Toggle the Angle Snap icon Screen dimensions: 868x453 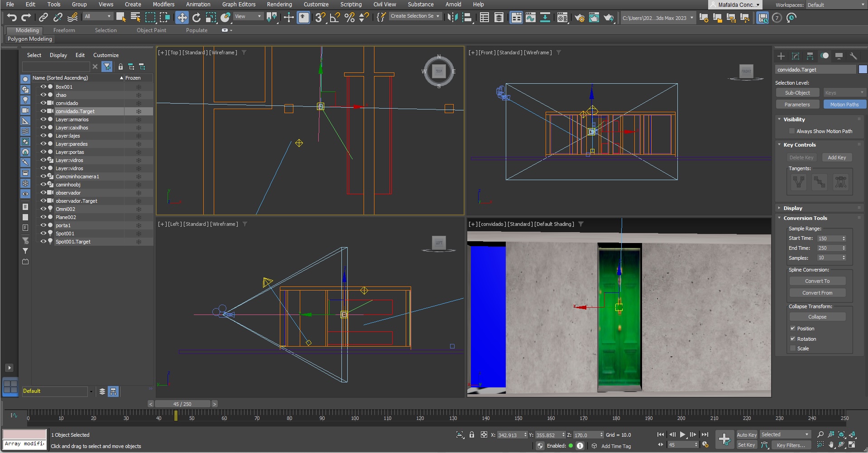tap(335, 18)
